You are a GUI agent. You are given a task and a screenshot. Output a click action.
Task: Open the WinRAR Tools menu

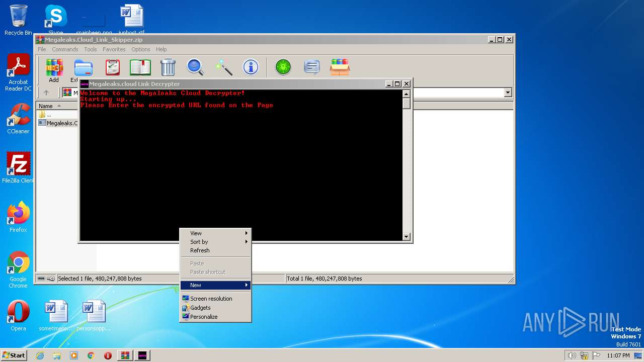(x=91, y=49)
